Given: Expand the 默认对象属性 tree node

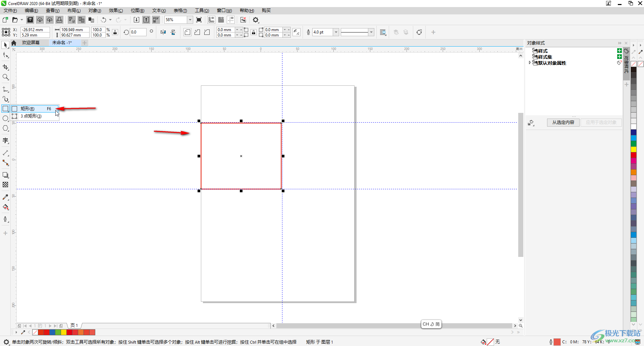Looking at the screenshot, I should (x=530, y=63).
